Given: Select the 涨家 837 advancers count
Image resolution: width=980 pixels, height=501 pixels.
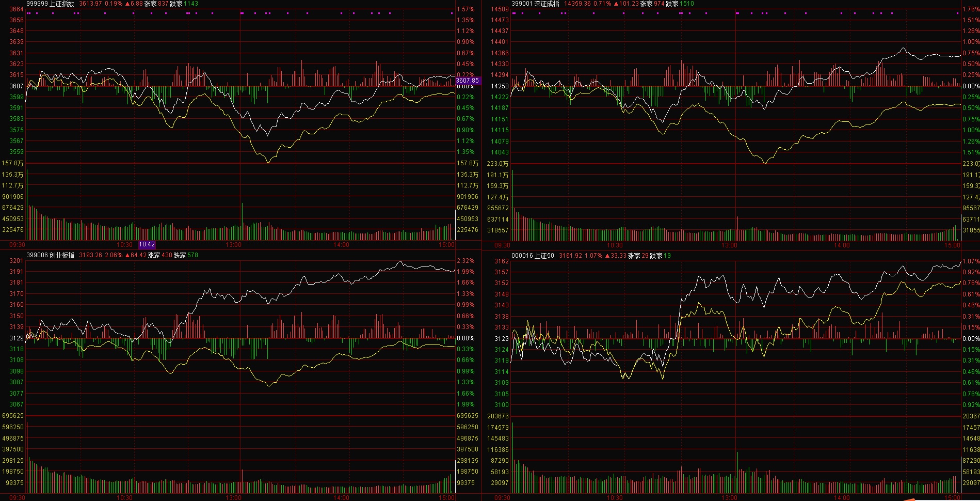Looking at the screenshot, I should coord(156,4).
